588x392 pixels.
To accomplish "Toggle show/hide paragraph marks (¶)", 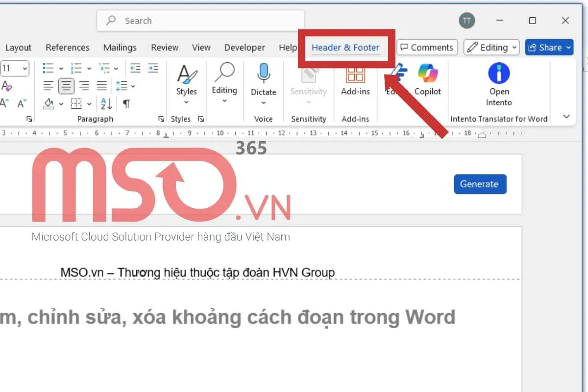I will [x=126, y=104].
